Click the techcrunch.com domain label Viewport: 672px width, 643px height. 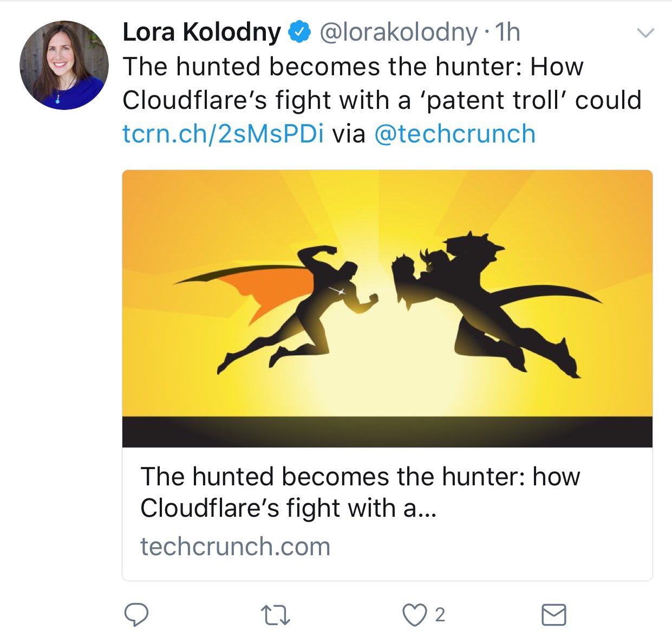pos(235,546)
